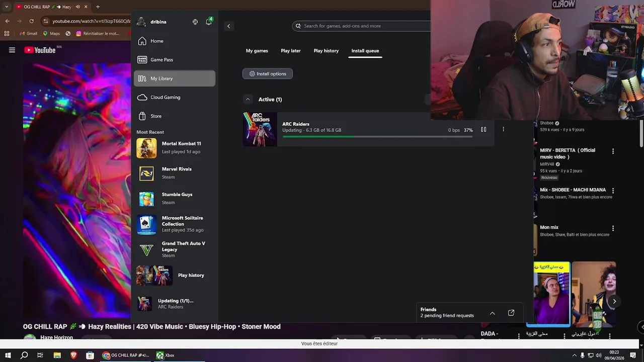The image size is (644, 362).
Task: Open the Chrome tab search dropdown
Action: 7,7
